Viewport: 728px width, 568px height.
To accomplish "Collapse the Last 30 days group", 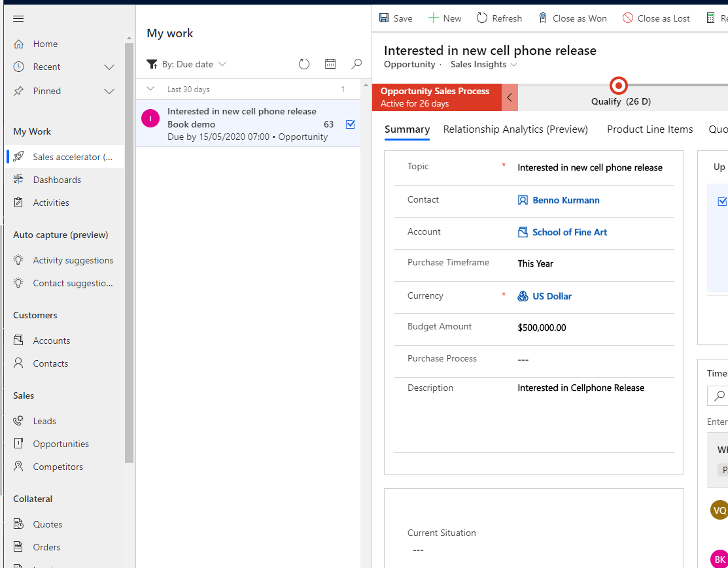I will click(151, 89).
